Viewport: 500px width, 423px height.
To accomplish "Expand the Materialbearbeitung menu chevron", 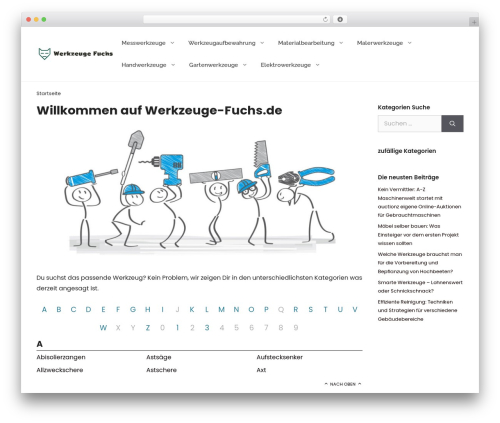I will (x=341, y=43).
